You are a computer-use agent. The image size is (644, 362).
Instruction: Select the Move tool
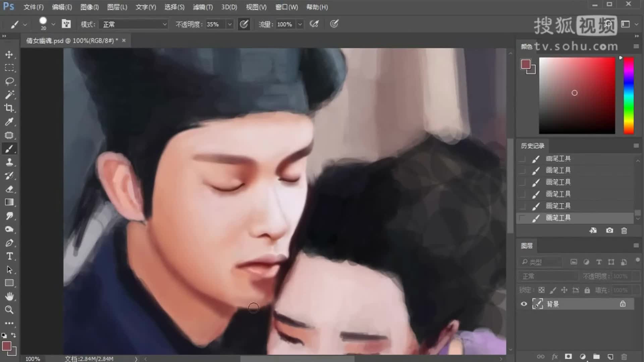click(x=9, y=54)
